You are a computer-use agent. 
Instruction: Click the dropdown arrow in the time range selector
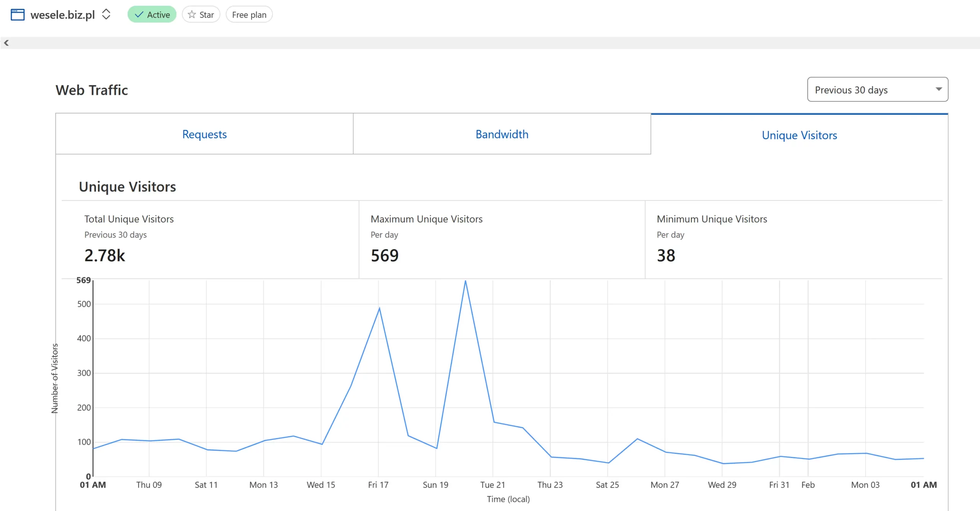[x=938, y=89]
